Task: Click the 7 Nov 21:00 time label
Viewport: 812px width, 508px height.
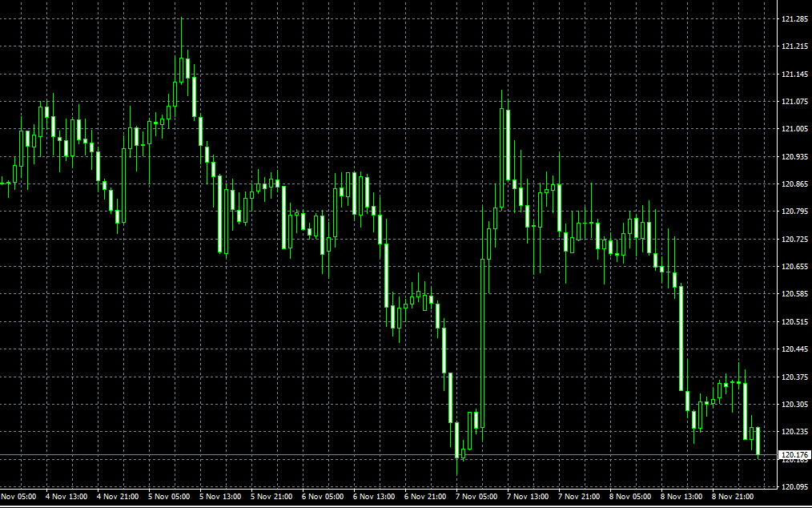Action: pos(579,497)
